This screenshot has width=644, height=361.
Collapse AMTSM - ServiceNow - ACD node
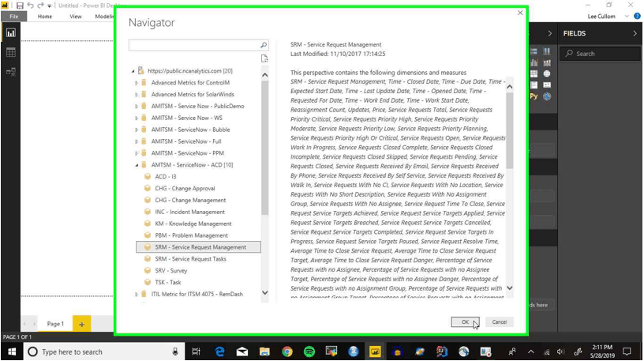coord(137,165)
